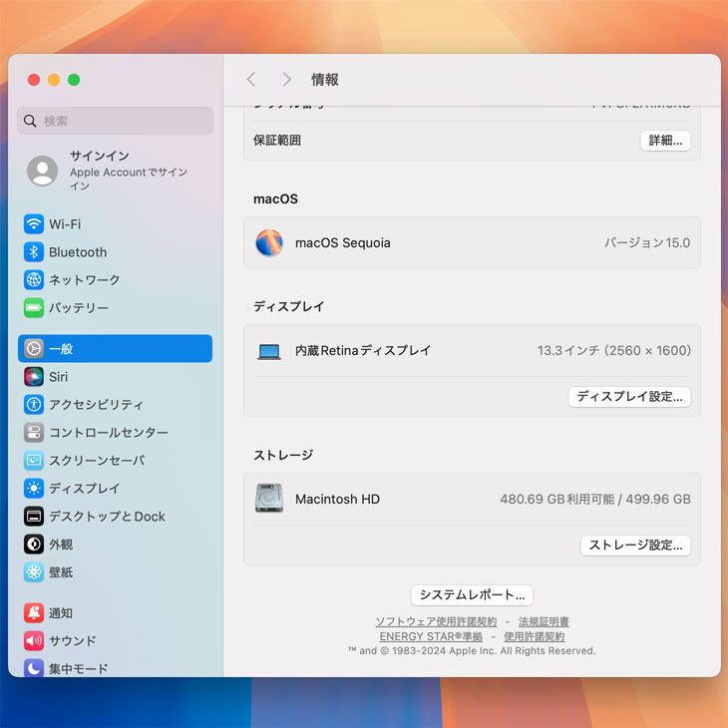Open コントロールセンター icon
This screenshot has width=728, height=728.
(x=34, y=433)
